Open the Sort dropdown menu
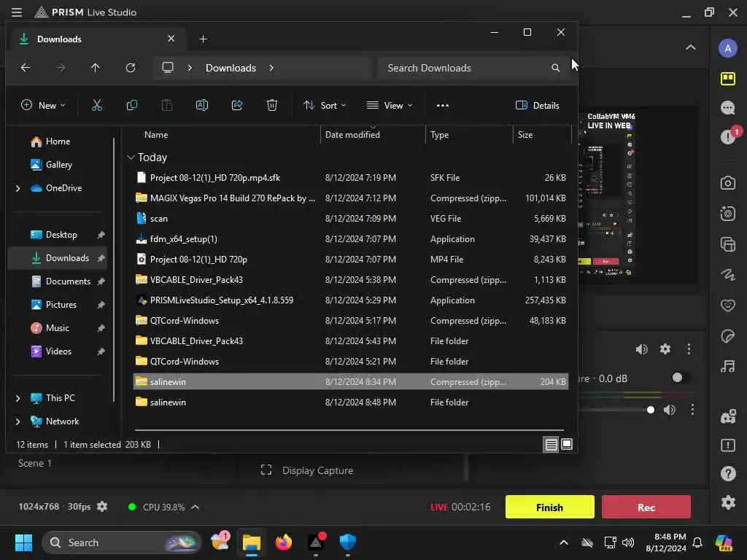This screenshot has width=747, height=560. [325, 105]
